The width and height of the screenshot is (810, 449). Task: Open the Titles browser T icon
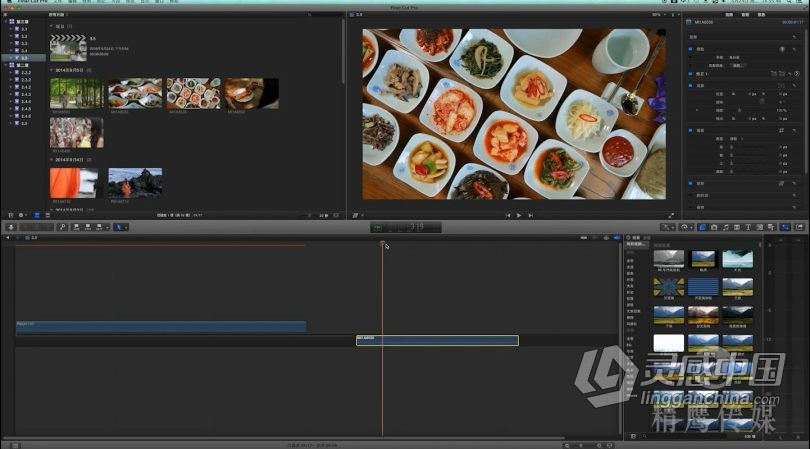point(748,227)
